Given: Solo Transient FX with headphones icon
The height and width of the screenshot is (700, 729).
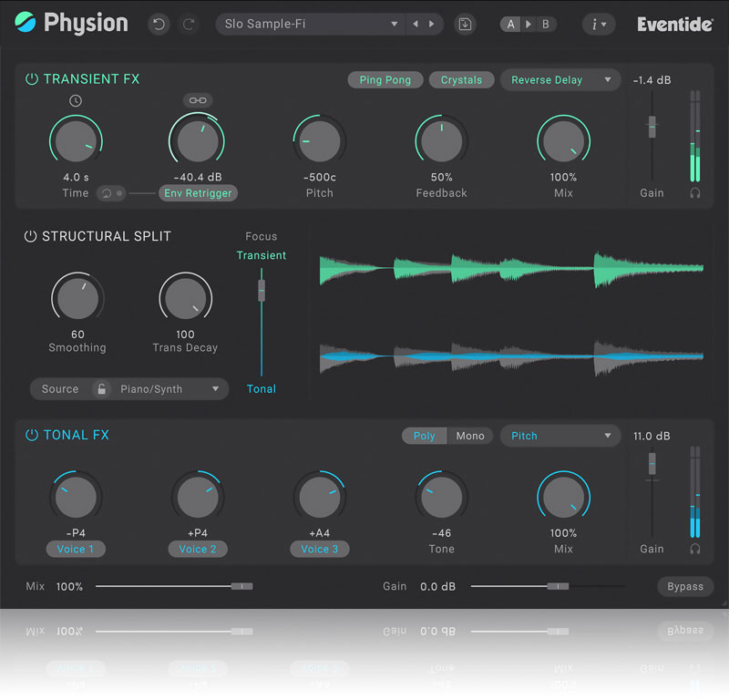Looking at the screenshot, I should pos(695,193).
